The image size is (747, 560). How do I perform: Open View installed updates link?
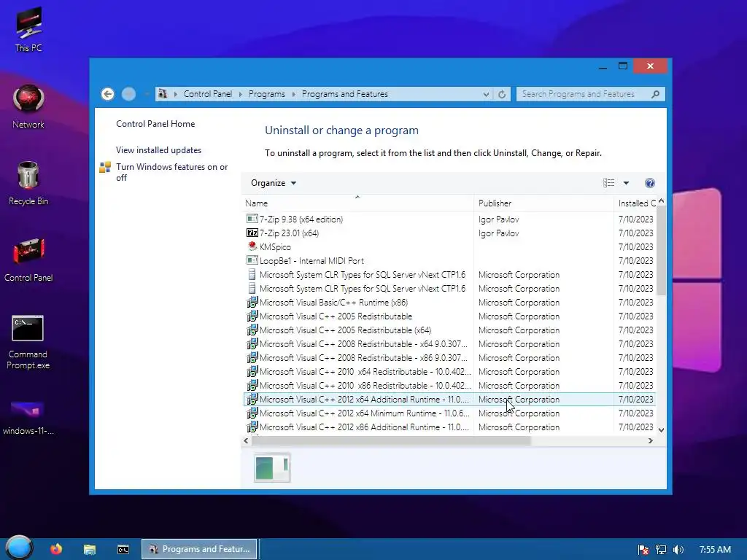coord(158,150)
